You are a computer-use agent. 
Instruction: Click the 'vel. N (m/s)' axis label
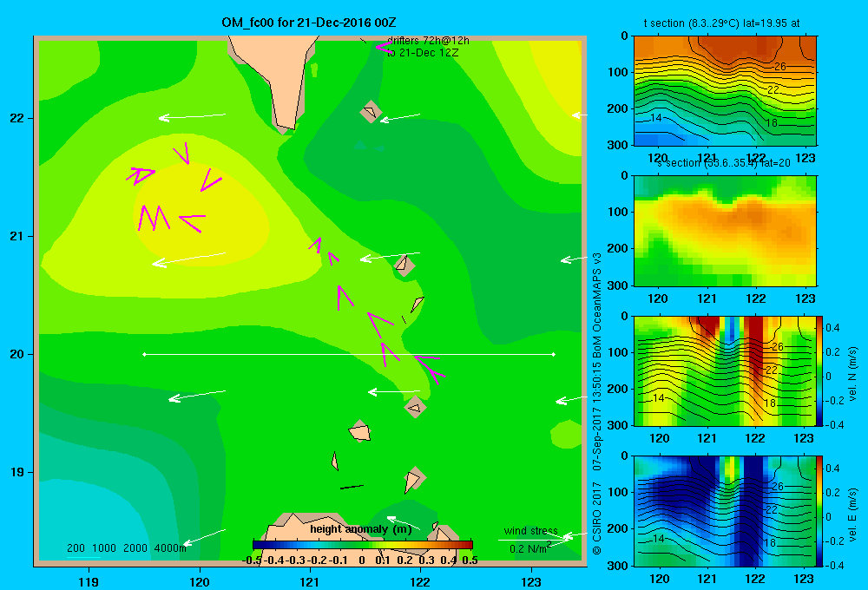(x=852, y=374)
